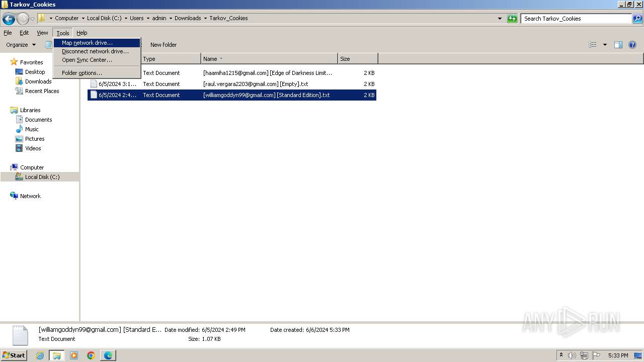Click the Action Center flag icon
The width and height of the screenshot is (644, 362).
coord(596,355)
